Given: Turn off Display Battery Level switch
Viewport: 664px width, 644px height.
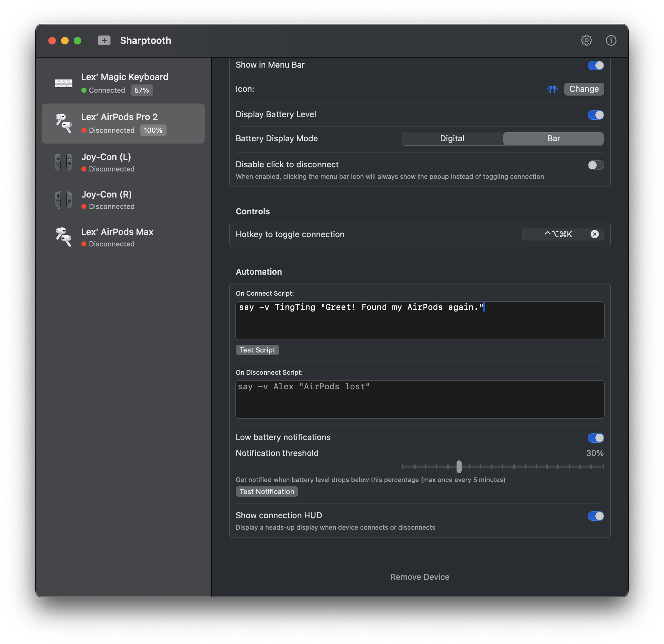Looking at the screenshot, I should 595,115.
